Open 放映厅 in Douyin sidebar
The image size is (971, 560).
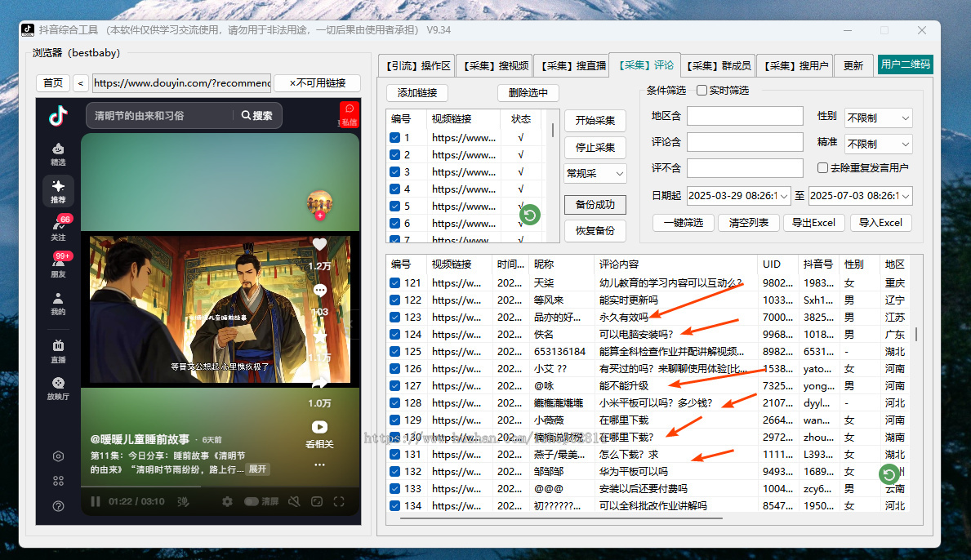58,389
